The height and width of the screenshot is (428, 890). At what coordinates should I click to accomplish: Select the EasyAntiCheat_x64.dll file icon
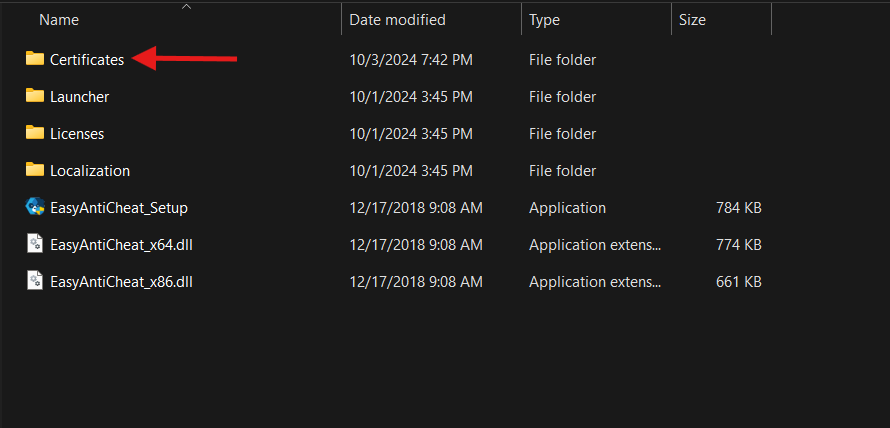click(x=35, y=245)
